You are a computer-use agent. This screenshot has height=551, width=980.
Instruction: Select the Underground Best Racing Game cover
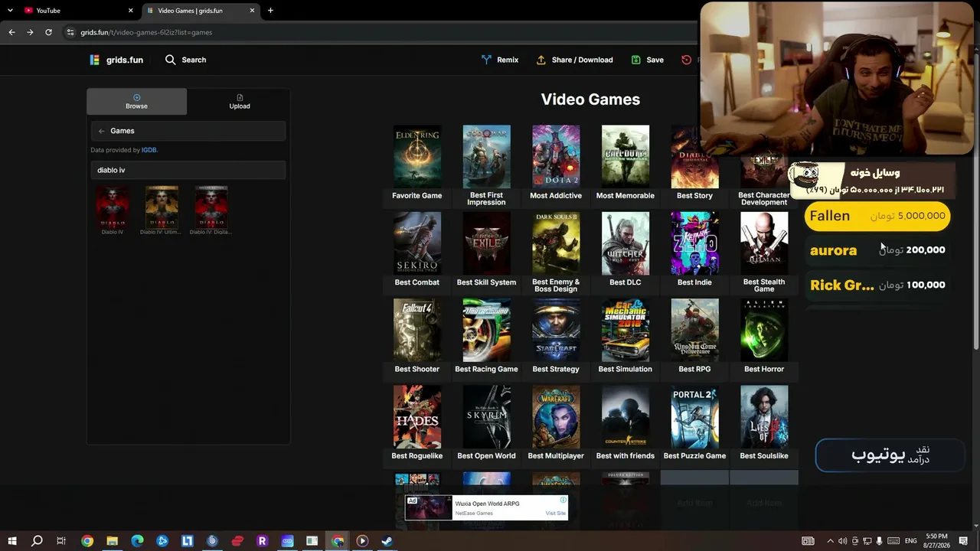coord(486,330)
